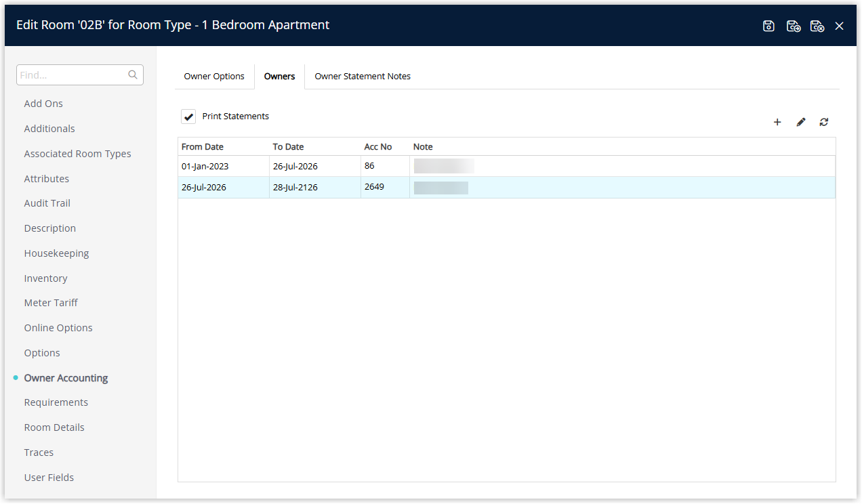This screenshot has height=504, width=862.
Task: Refresh the owners list
Action: pos(824,122)
